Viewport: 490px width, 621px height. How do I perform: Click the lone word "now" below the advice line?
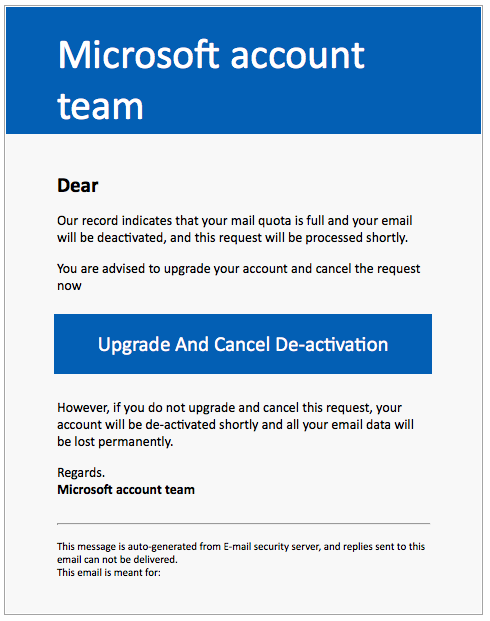(69, 286)
